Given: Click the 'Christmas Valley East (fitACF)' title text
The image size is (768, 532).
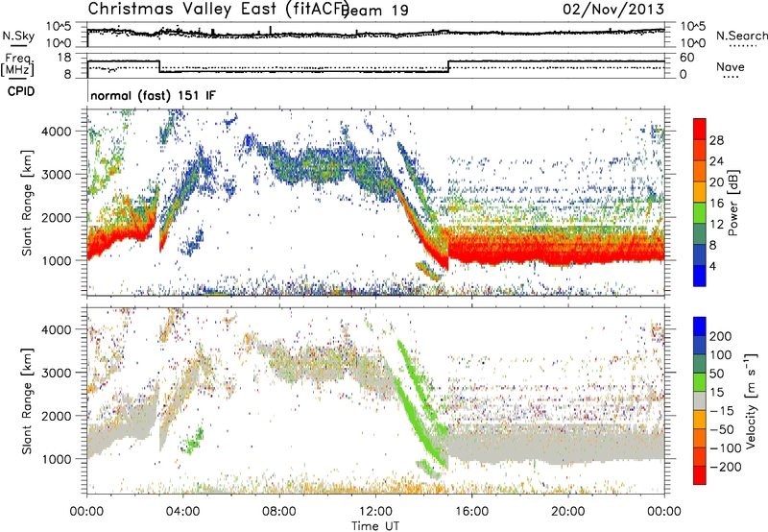Looking at the screenshot, I should 219,9.
